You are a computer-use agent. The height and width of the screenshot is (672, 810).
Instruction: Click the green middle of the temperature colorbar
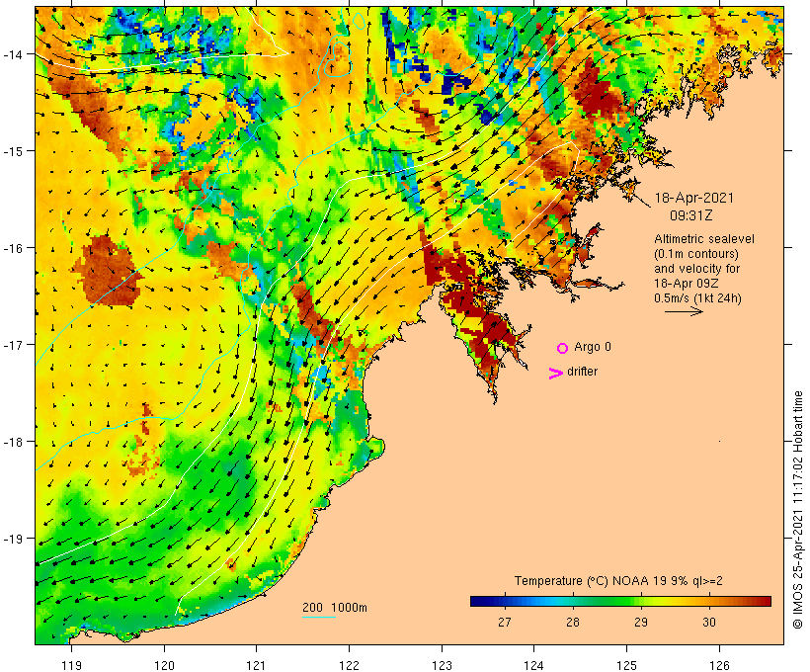click(620, 601)
